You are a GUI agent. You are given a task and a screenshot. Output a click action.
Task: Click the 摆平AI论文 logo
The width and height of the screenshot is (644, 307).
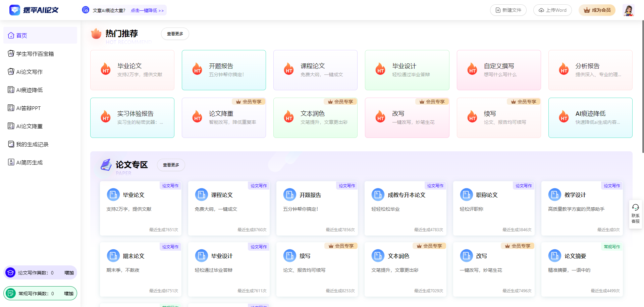(x=34, y=10)
